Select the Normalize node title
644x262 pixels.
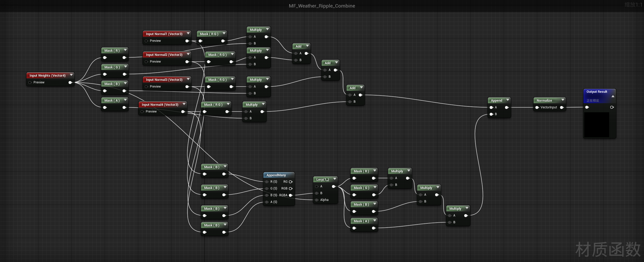point(544,101)
